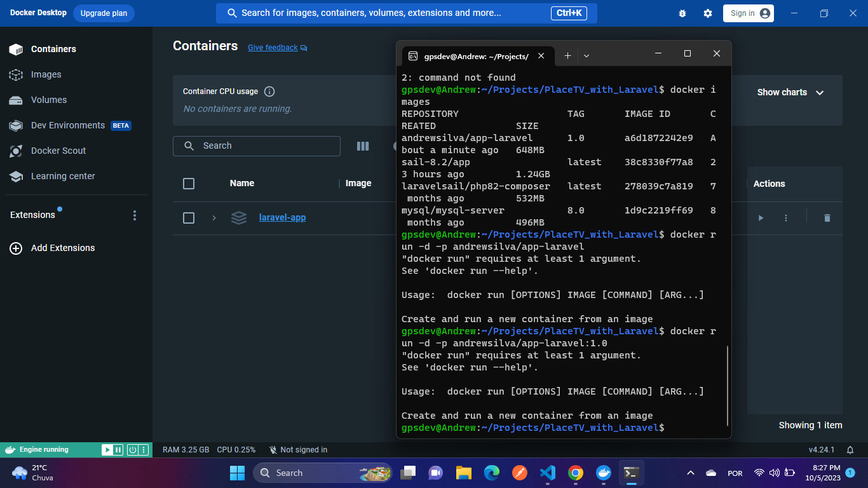Click the RAM 3.25 GB status text
This screenshot has width=868, height=488.
[186, 450]
